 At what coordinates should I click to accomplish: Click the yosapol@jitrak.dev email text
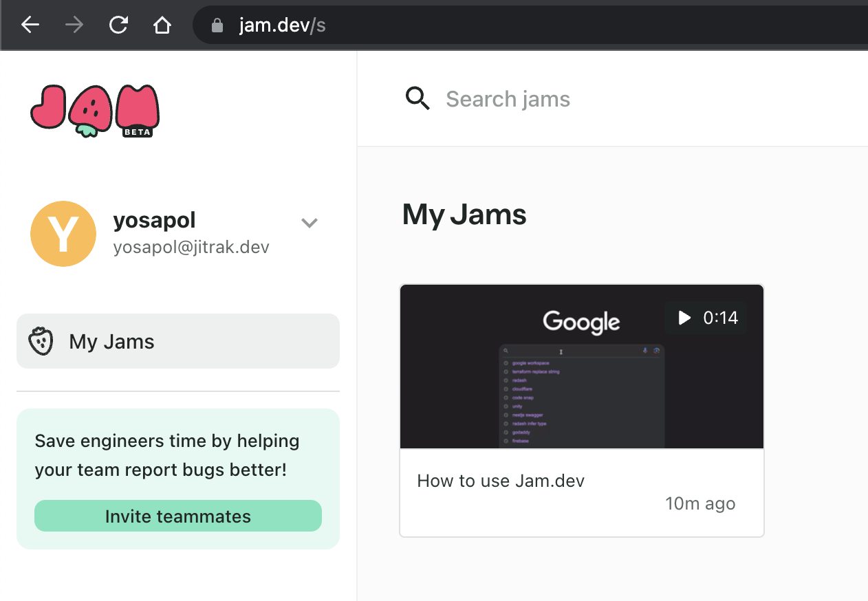(191, 247)
